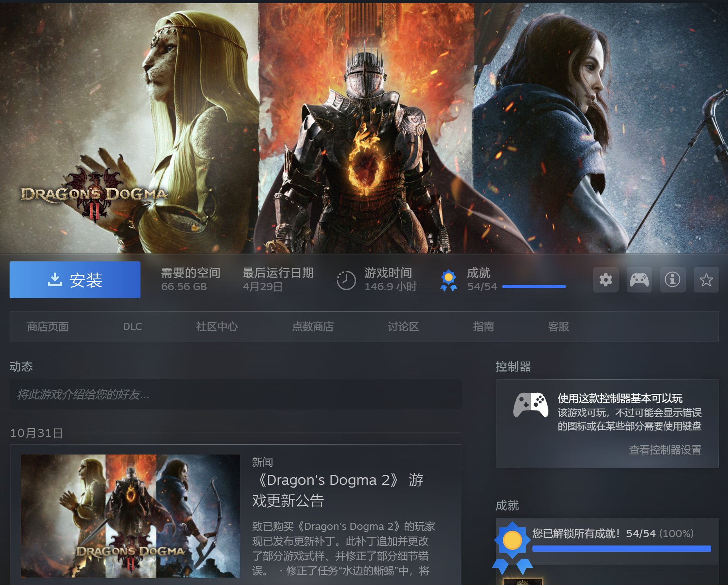Click the 控制器 section heading
The height and width of the screenshot is (585, 728).
point(513,366)
